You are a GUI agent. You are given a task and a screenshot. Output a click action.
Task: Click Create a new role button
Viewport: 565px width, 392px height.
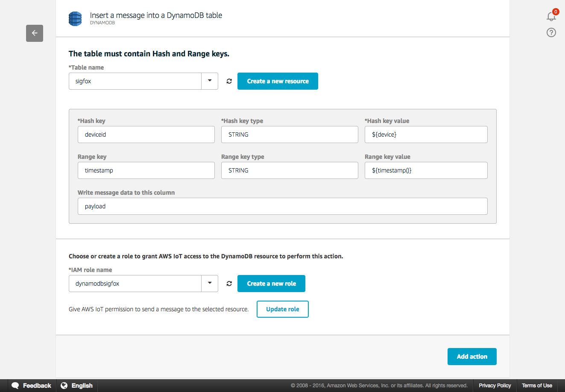pyautogui.click(x=271, y=284)
